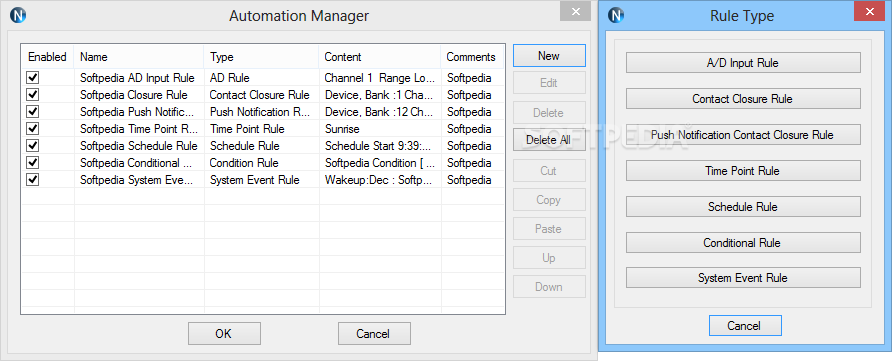Choose the Time Point Rule option
Image resolution: width=892 pixels, height=361 pixels.
tap(743, 171)
